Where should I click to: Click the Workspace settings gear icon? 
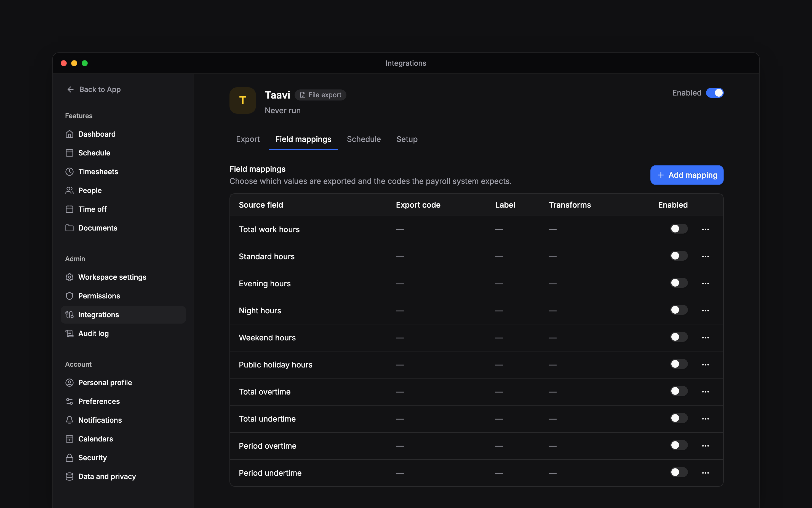tap(70, 277)
